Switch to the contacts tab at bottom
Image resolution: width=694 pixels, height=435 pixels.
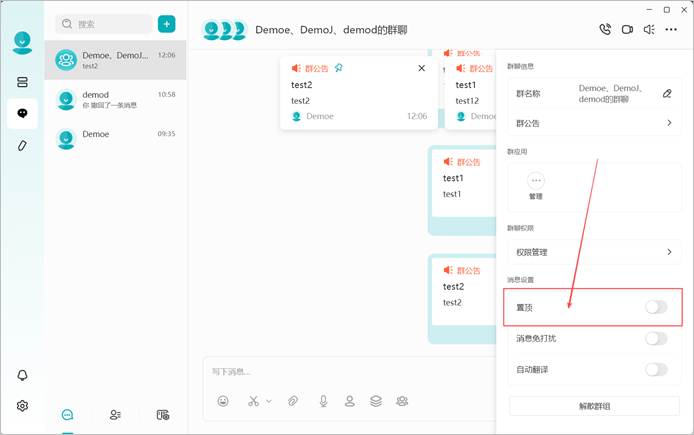coord(115,415)
